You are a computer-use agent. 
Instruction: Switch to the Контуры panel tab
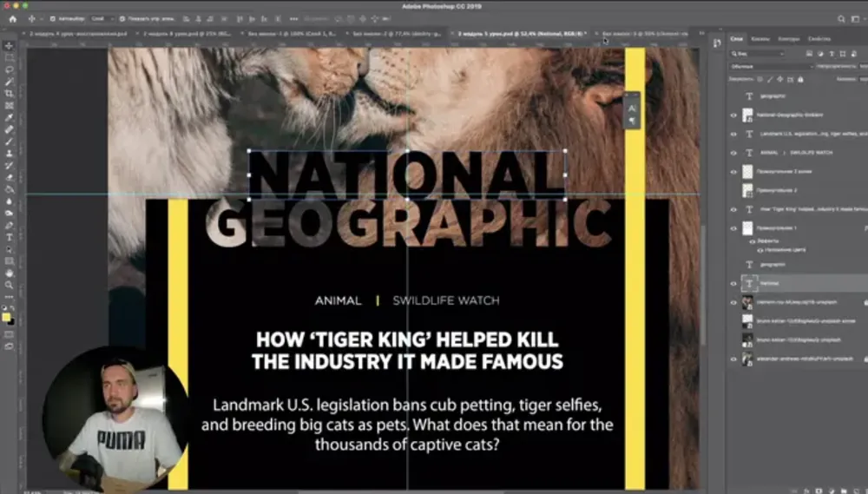point(789,39)
